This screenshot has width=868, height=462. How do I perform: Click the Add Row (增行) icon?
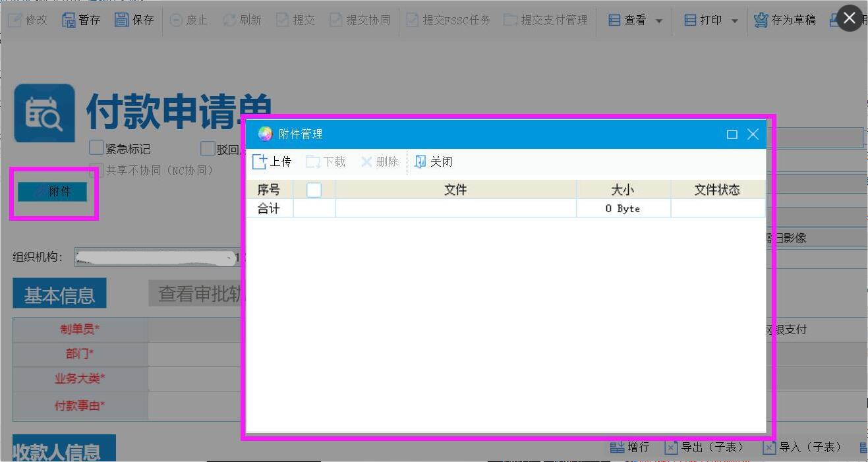pos(617,448)
